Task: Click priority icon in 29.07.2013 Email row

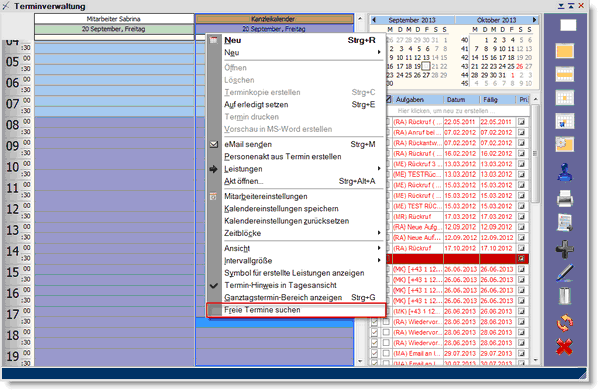Action: coord(521,354)
